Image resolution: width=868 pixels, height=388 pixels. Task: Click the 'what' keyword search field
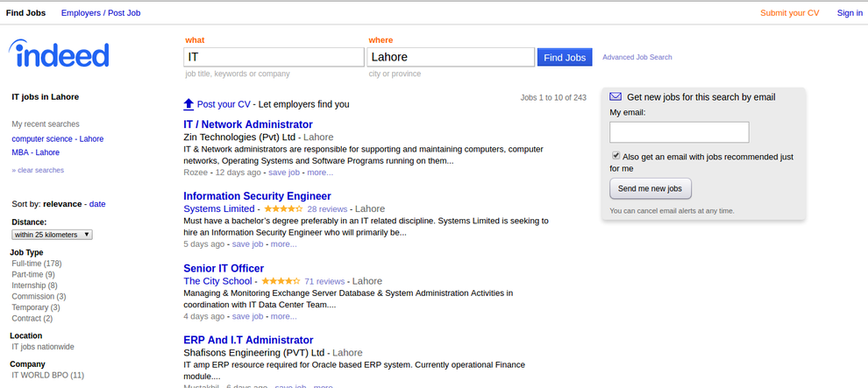pos(274,57)
